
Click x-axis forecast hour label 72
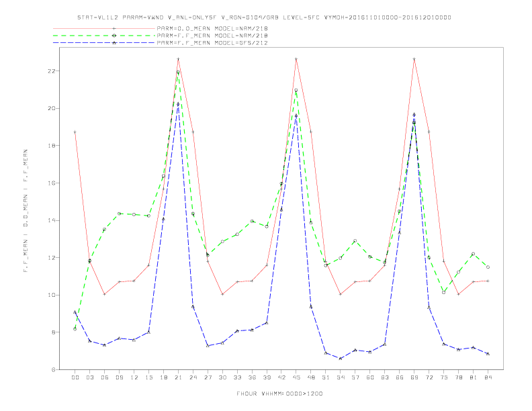[429, 377]
